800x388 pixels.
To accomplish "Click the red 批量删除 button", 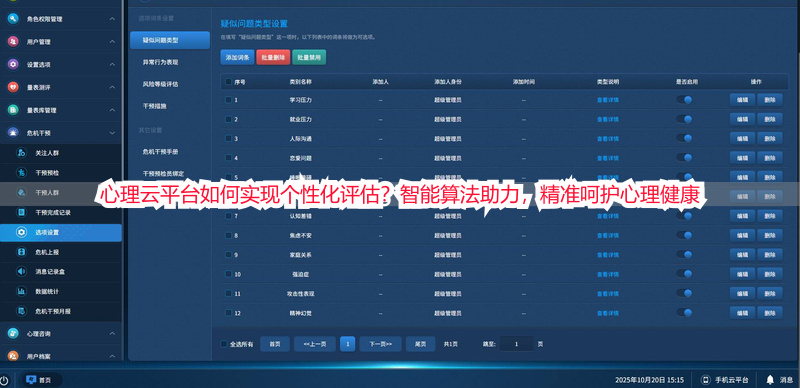I will 273,57.
